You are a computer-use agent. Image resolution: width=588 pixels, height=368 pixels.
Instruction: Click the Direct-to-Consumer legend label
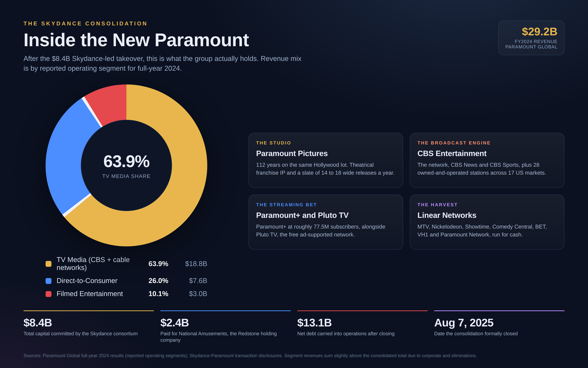point(87,281)
